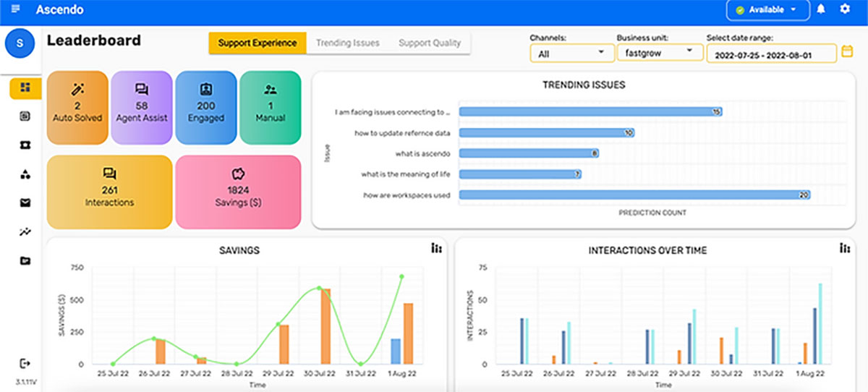Open the Engaged card showing 200
This screenshot has height=392, width=868.
pos(206,107)
